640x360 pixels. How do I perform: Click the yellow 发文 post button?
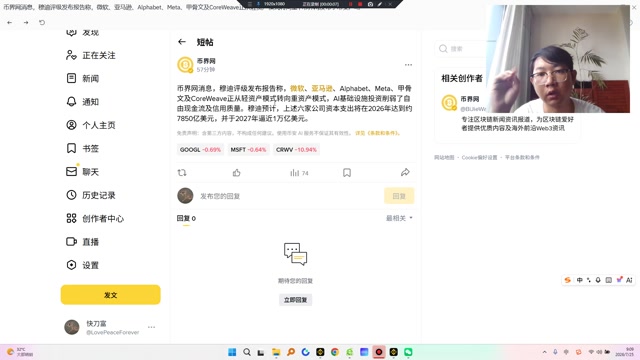coord(111,295)
